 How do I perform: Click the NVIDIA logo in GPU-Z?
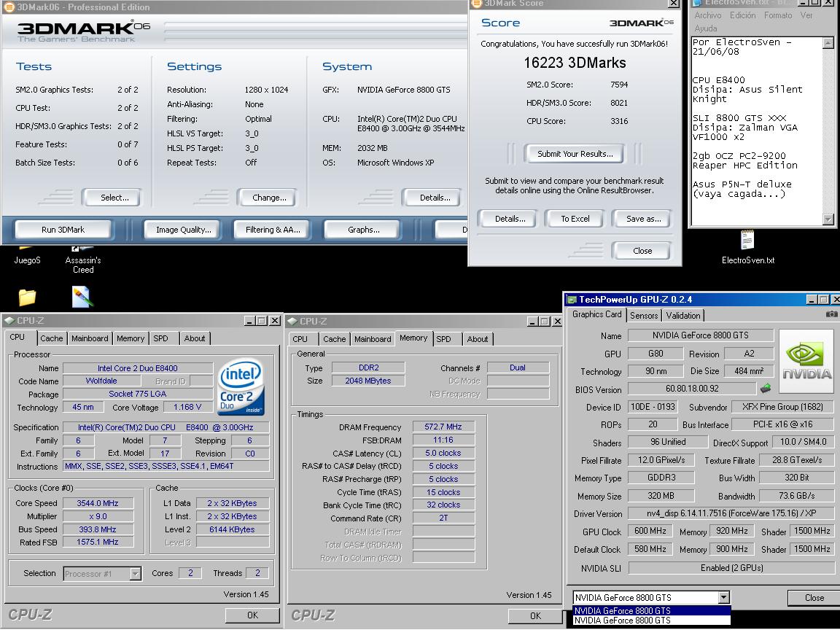coord(806,362)
